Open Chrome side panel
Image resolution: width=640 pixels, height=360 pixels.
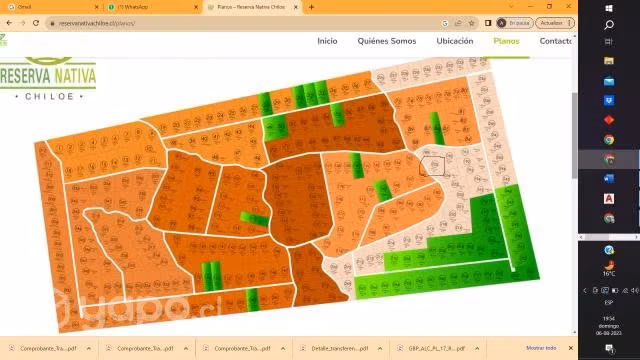(488, 23)
